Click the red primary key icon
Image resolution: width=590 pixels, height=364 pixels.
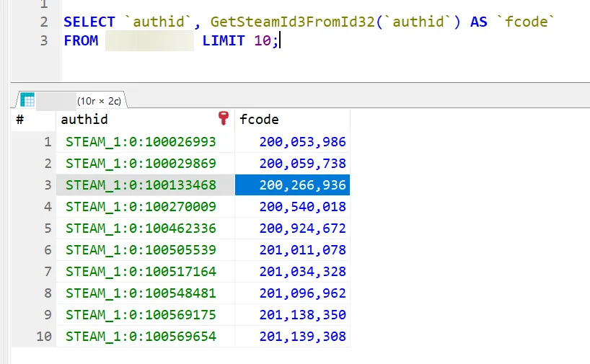[x=223, y=119]
